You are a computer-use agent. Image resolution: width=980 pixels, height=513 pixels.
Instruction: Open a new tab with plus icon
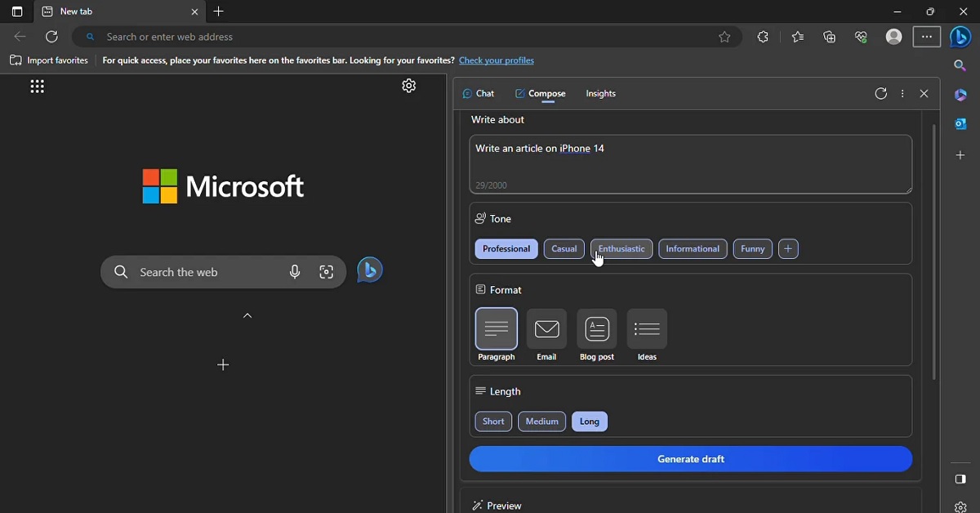click(x=219, y=12)
